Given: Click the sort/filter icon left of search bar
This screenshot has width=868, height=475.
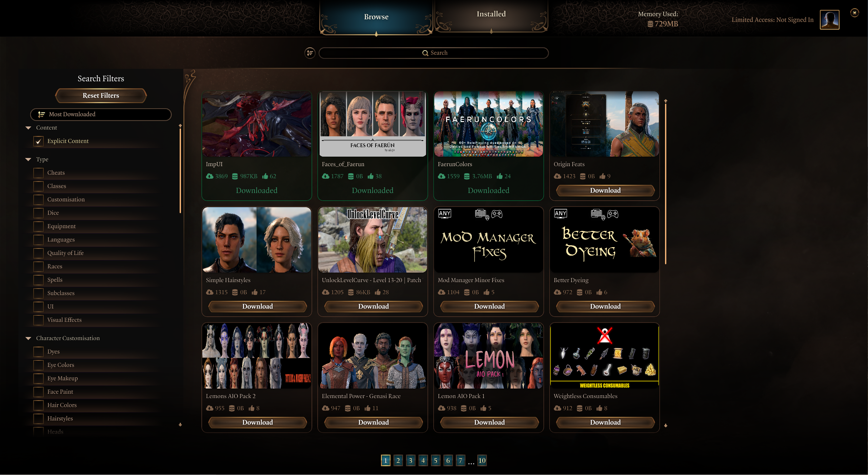Looking at the screenshot, I should click(x=310, y=53).
